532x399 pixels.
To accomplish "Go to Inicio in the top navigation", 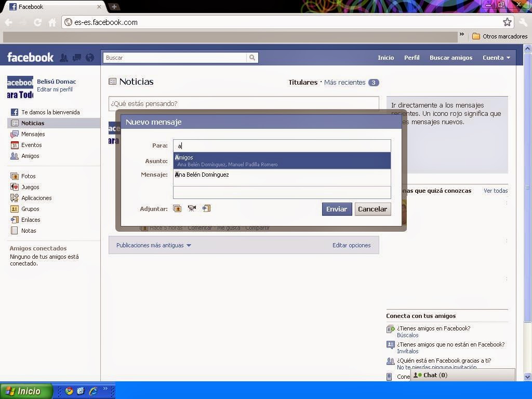I will pos(386,58).
